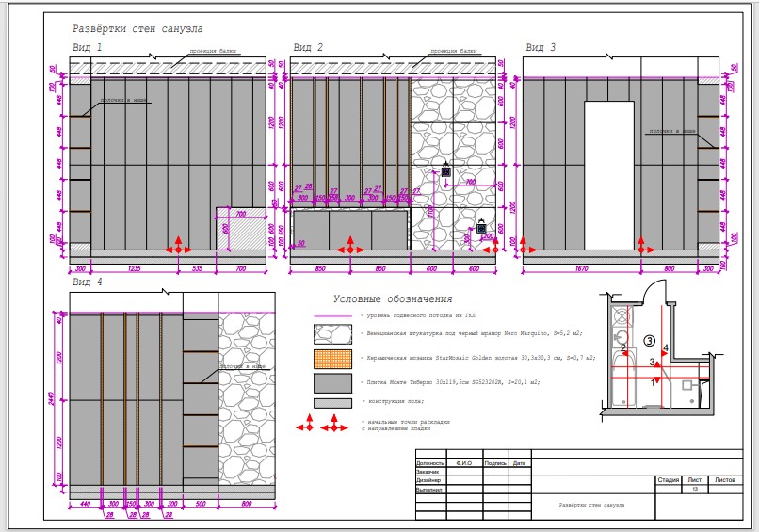Screen dimensions: 759x532
Task: Click the '1235' dimension under Вид 1
Action: 135,268
